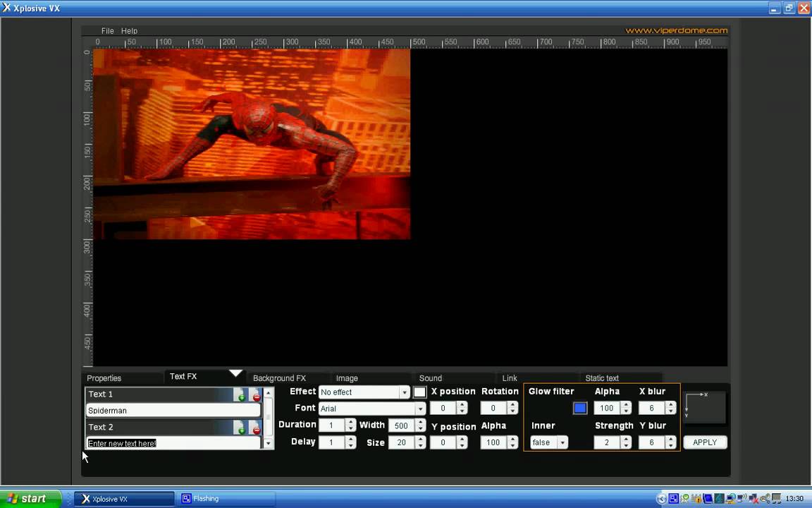Click the APPLY button

click(705, 442)
